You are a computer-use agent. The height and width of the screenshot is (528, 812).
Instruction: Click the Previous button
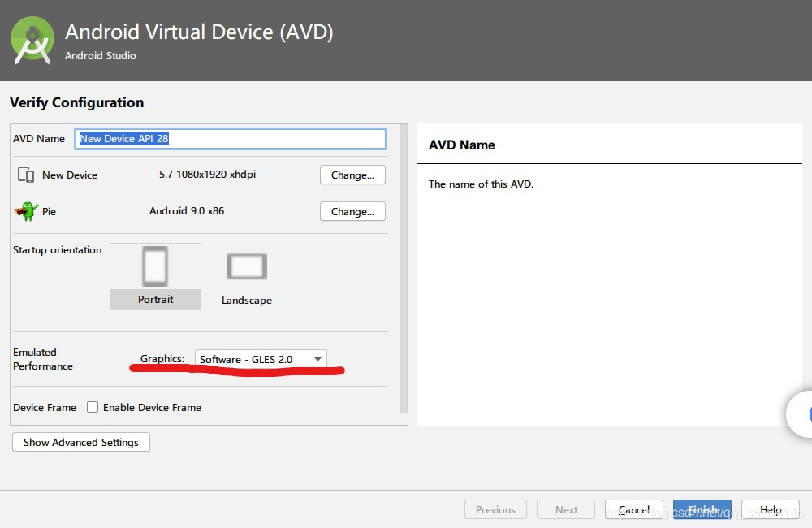(x=495, y=509)
